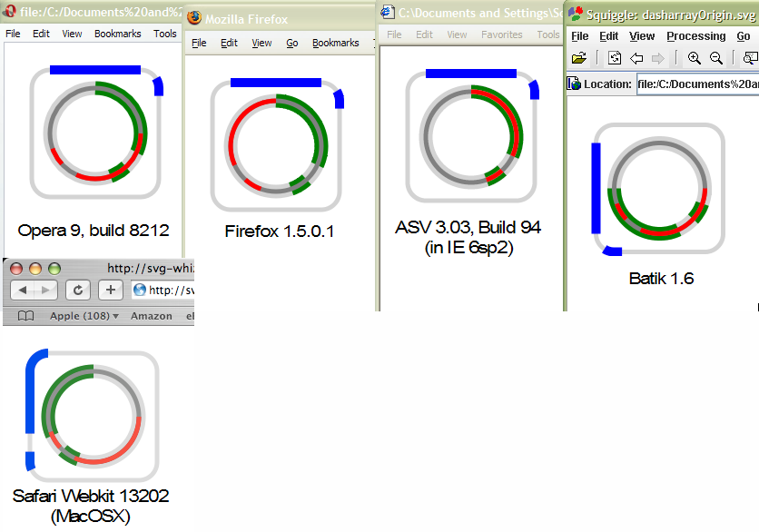The width and height of the screenshot is (759, 532).
Task: Click the Squiggle dasharrayOrigin.svg window title
Action: (x=671, y=15)
